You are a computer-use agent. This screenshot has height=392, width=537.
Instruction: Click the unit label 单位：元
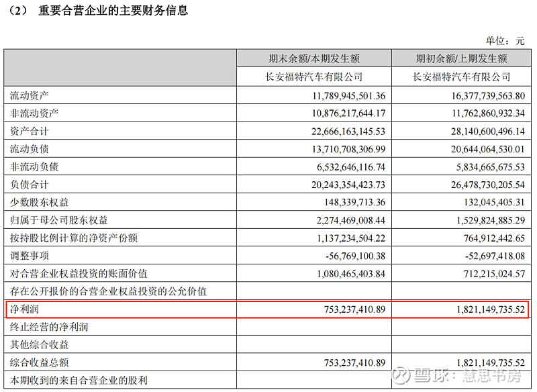[x=505, y=41]
